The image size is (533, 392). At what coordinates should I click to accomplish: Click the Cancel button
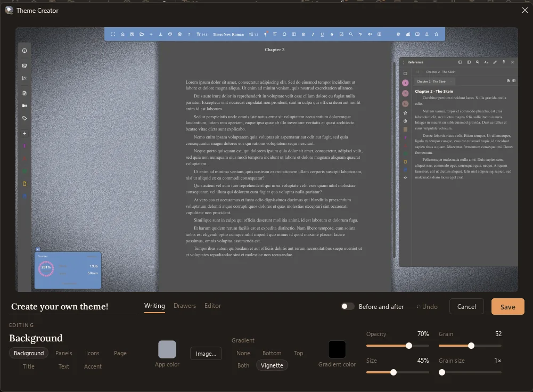(466, 307)
